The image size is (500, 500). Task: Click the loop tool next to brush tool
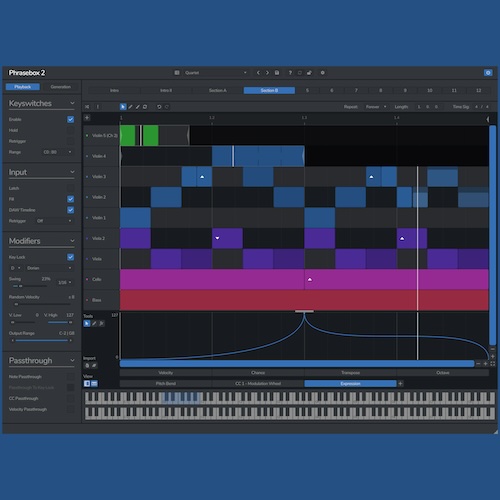pos(145,107)
